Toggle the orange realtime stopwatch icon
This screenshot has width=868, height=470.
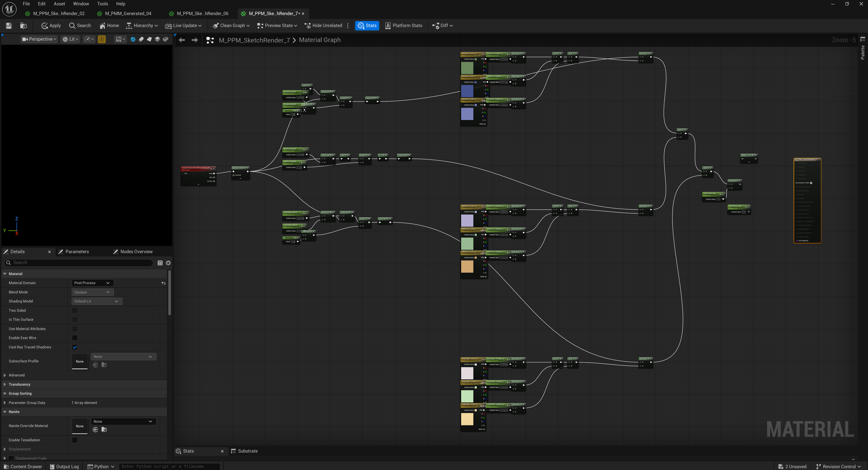pos(102,39)
